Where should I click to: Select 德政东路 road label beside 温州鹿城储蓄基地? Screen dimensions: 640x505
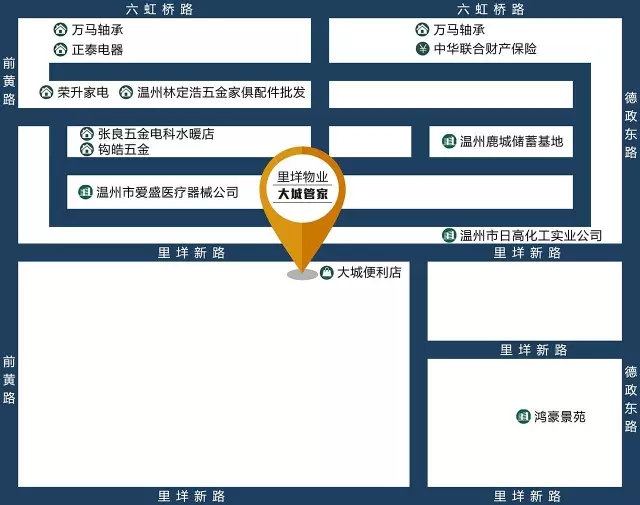click(631, 125)
